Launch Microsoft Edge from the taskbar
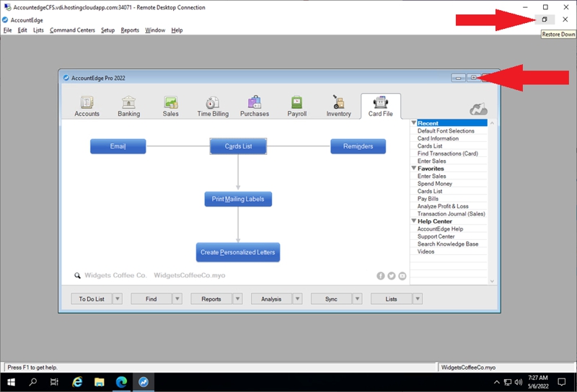The height and width of the screenshot is (392, 577). [121, 382]
